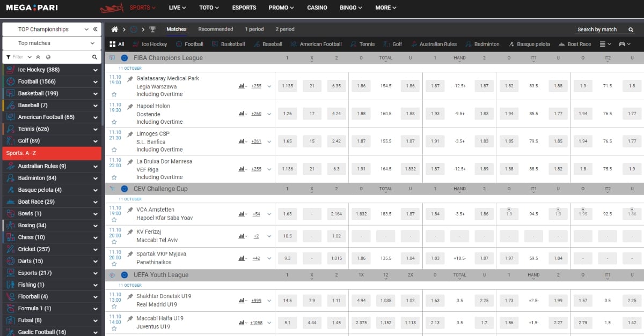Image resolution: width=644 pixels, height=336 pixels.
Task: Open the SPORTS menu in header
Action: (x=143, y=8)
